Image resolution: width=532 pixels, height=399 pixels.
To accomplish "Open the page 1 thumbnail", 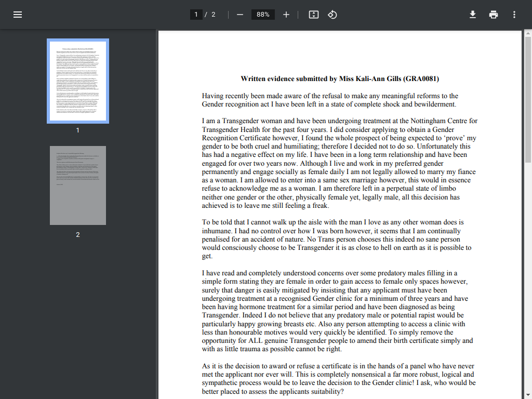I will (x=78, y=81).
